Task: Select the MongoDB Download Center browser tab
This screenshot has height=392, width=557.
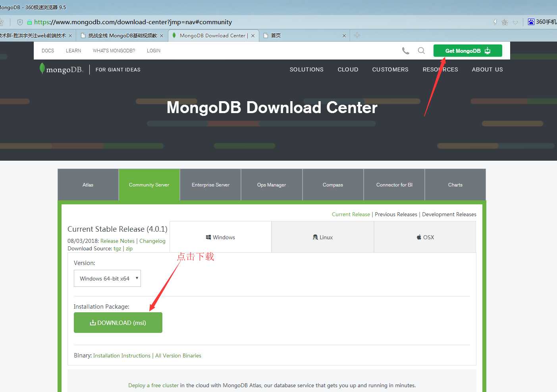Action: (214, 35)
